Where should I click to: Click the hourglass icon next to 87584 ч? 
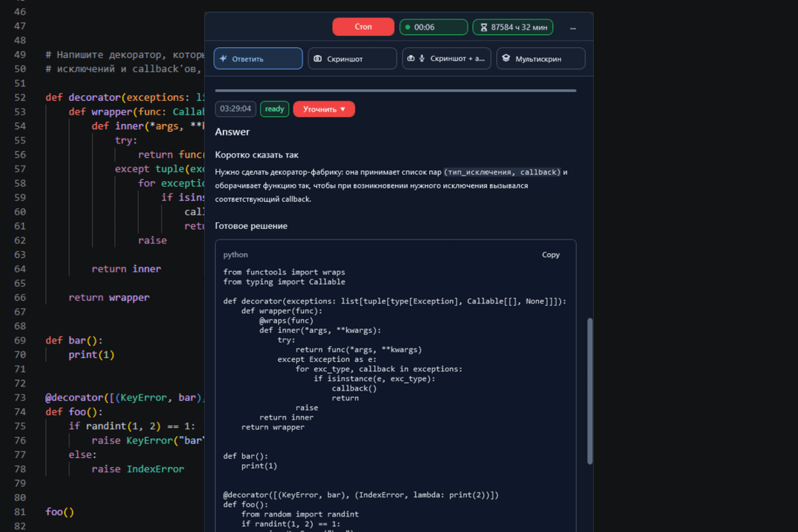pos(484,27)
